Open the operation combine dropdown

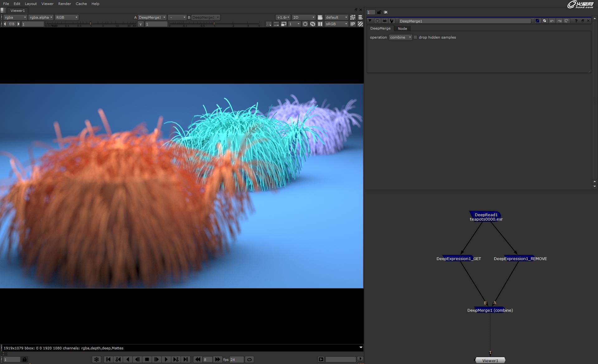coord(401,37)
